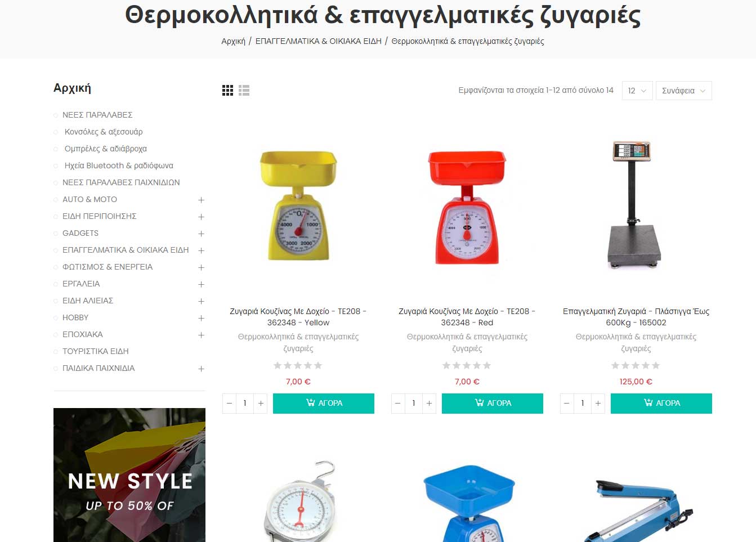This screenshot has height=542, width=756.
Task: Switch to list view layout
Action: point(244,91)
